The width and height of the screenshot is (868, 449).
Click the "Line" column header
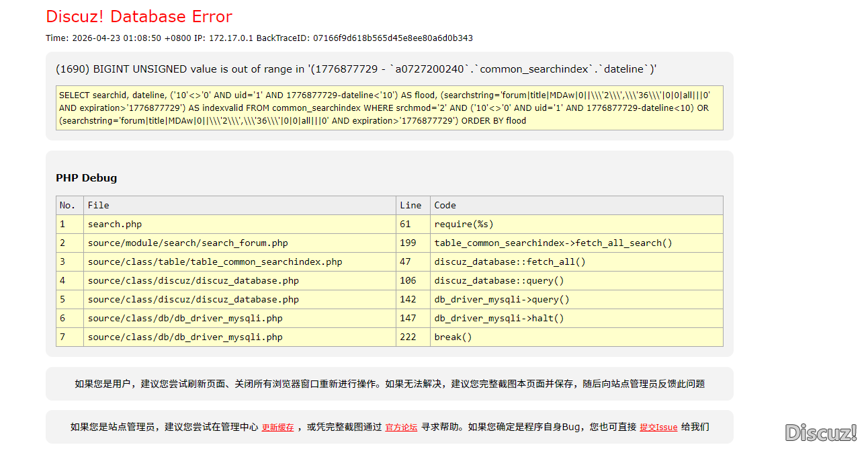[x=410, y=205]
